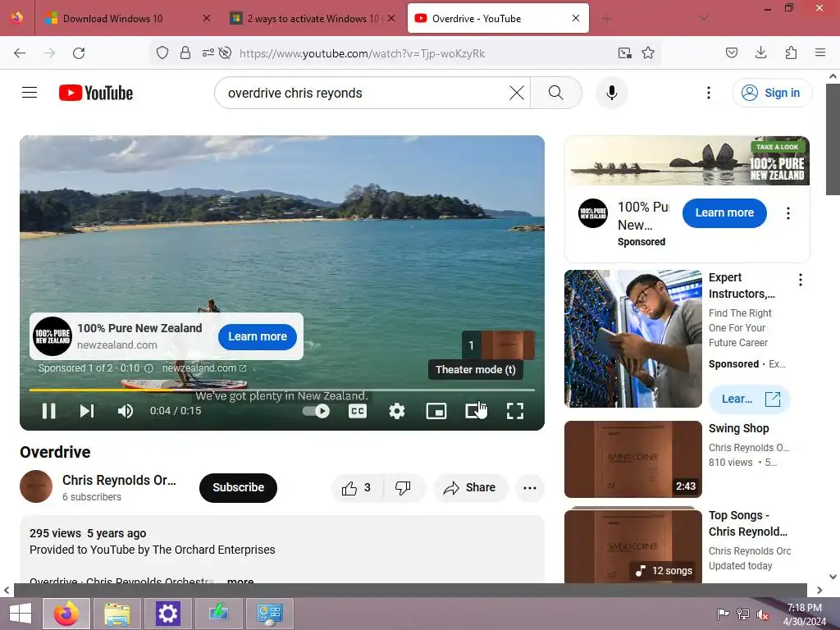Enable miniplayer mode
Viewport: 840px width, 630px height.
(436, 411)
